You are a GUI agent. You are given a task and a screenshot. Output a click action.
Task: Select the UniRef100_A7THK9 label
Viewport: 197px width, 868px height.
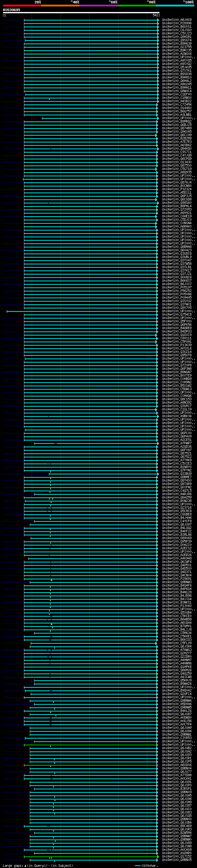tap(176, 460)
